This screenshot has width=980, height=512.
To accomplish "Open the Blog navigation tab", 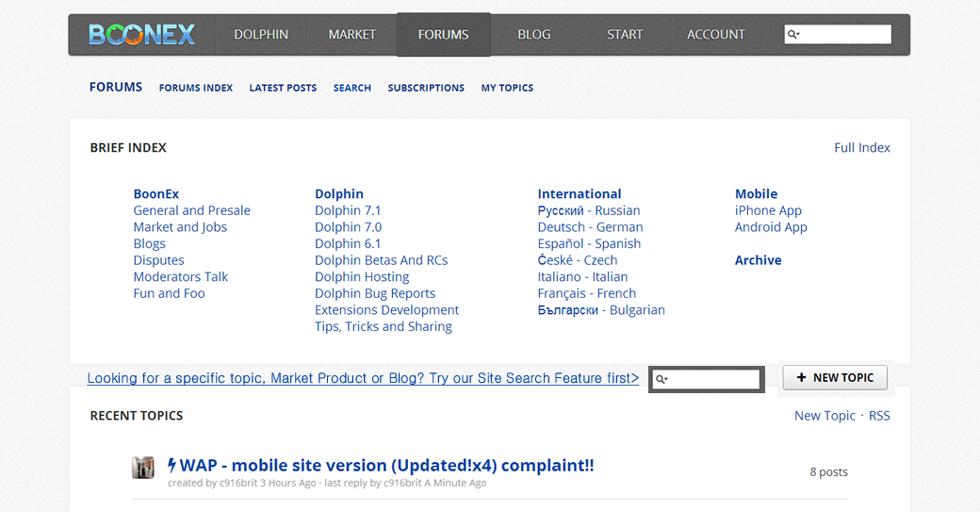I will 533,35.
